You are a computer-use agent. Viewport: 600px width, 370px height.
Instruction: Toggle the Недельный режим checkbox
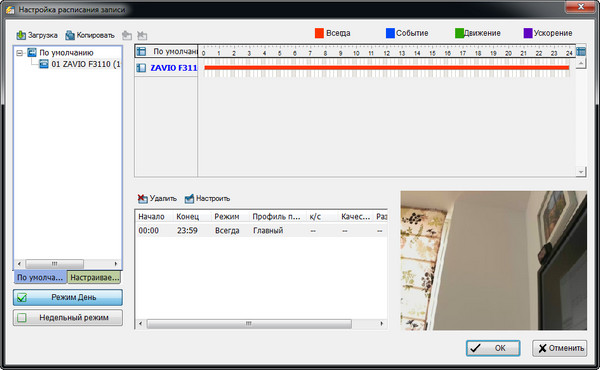(x=22, y=318)
